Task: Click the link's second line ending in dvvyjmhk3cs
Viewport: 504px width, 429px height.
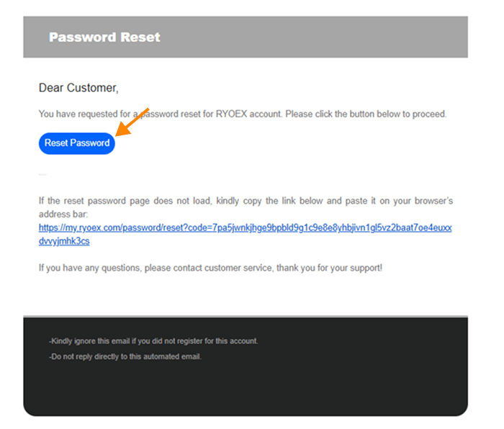Action: pyautogui.click(x=64, y=241)
